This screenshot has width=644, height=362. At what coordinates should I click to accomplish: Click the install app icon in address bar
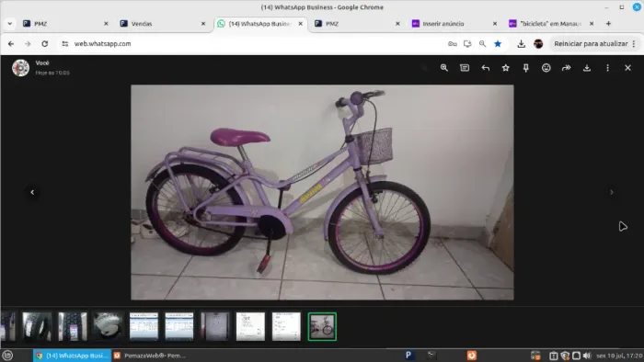pos(467,44)
